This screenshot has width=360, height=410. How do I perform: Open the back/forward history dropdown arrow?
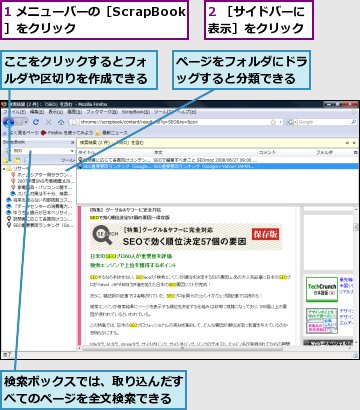pos(26,122)
